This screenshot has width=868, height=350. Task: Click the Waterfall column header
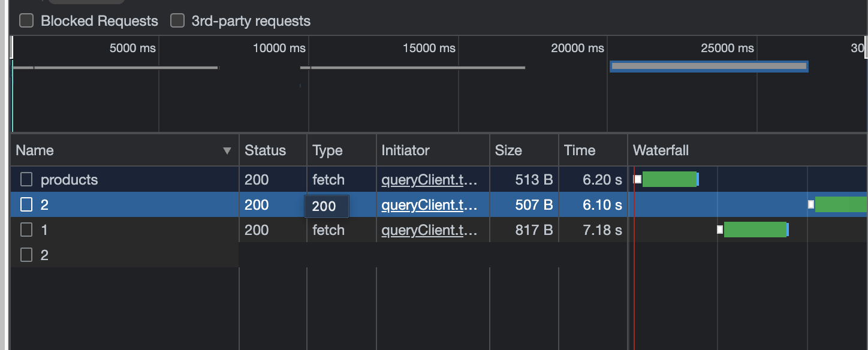[661, 150]
